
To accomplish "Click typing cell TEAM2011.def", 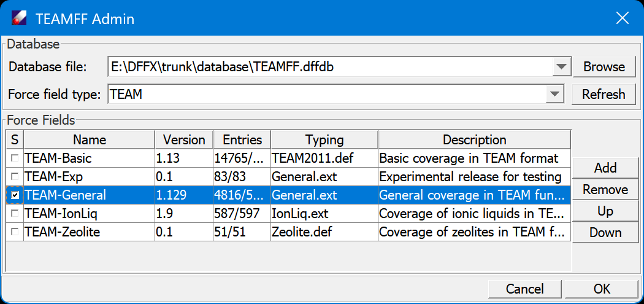I will tap(324, 158).
